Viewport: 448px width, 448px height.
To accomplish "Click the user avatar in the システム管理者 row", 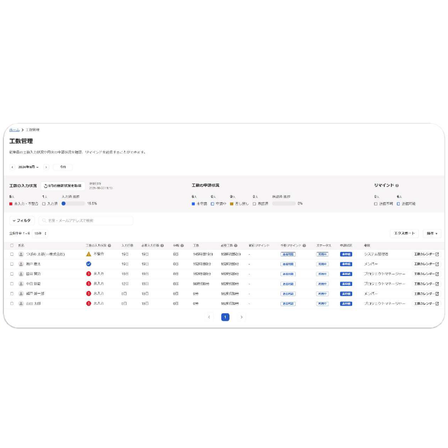I will pos(21,254).
